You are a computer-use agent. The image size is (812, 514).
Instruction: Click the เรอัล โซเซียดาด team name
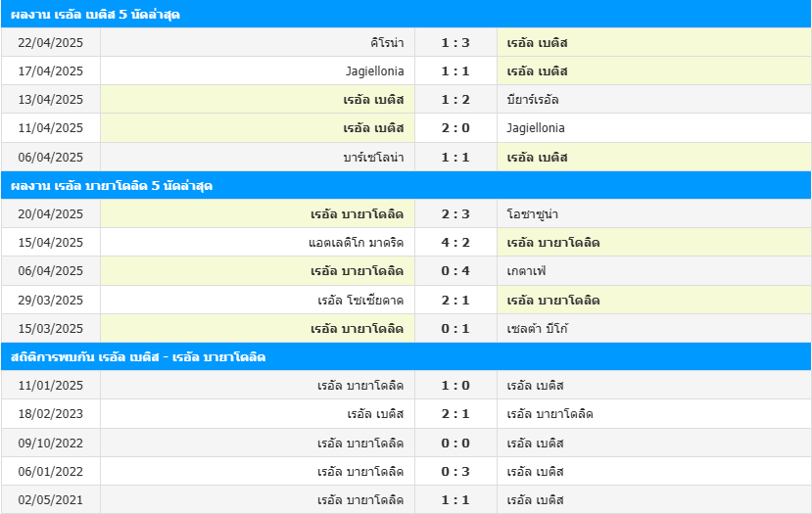coord(360,301)
